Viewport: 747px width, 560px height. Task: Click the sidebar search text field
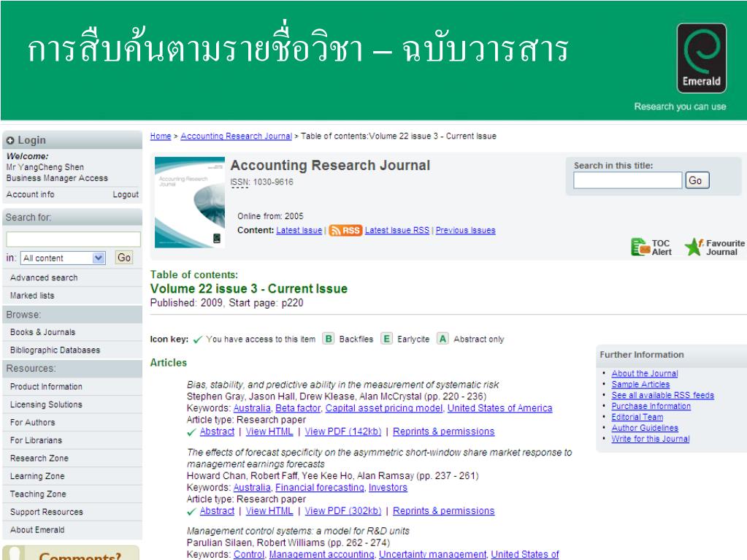[x=73, y=239]
